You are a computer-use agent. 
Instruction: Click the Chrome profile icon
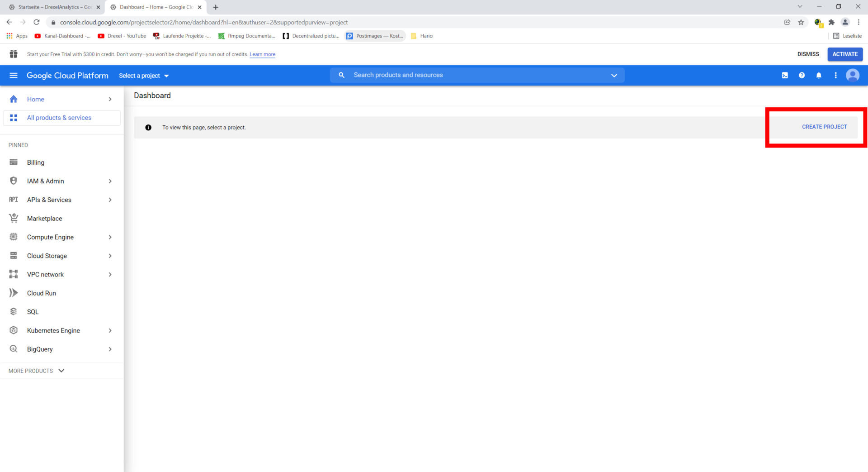tap(845, 22)
